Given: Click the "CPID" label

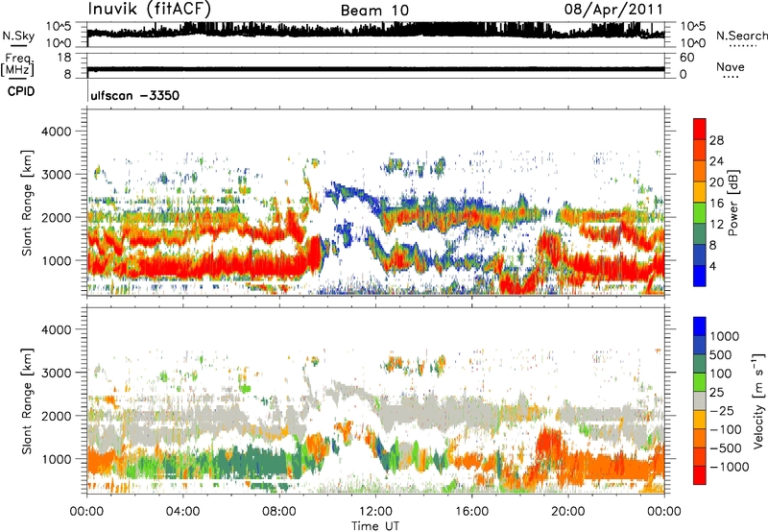Looking at the screenshot, I should [x=21, y=91].
